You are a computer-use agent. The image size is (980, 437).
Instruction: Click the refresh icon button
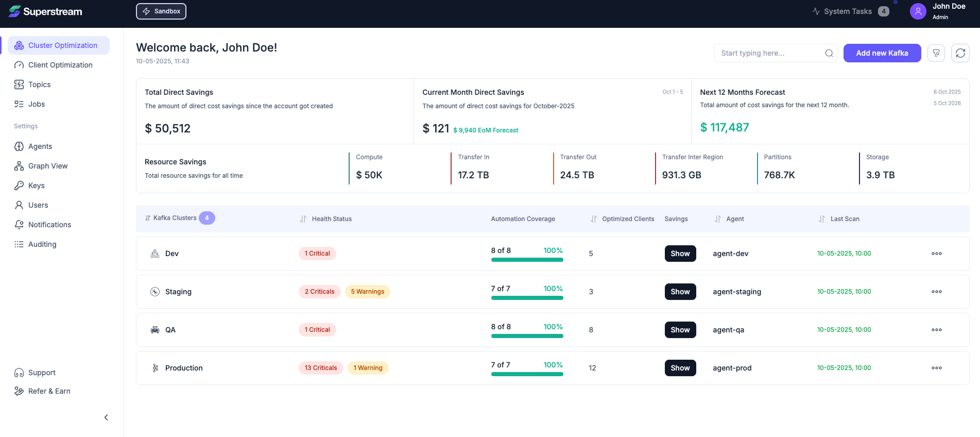click(x=960, y=53)
